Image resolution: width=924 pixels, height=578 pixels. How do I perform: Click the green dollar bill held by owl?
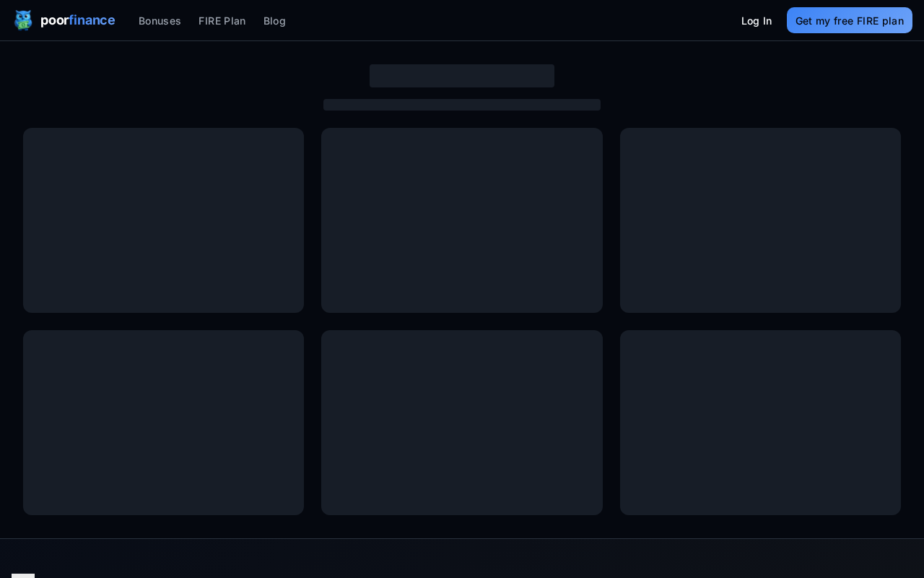click(x=23, y=25)
